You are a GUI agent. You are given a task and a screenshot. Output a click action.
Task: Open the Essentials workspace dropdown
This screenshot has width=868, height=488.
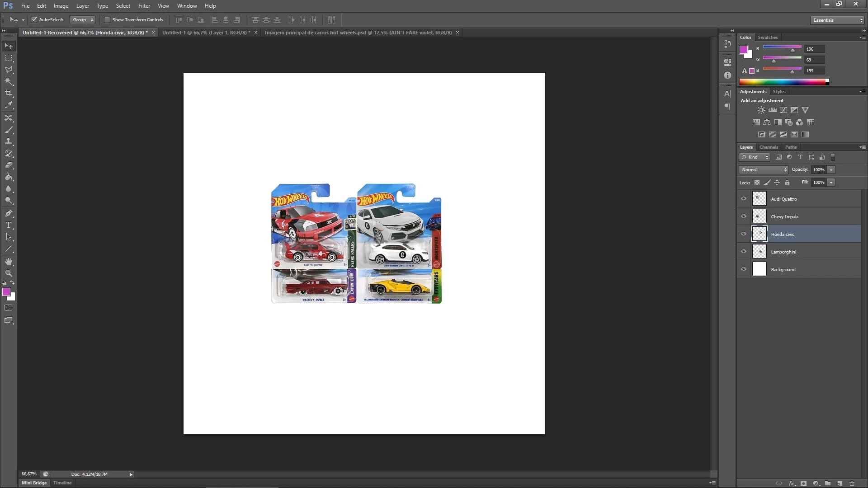tap(837, 20)
